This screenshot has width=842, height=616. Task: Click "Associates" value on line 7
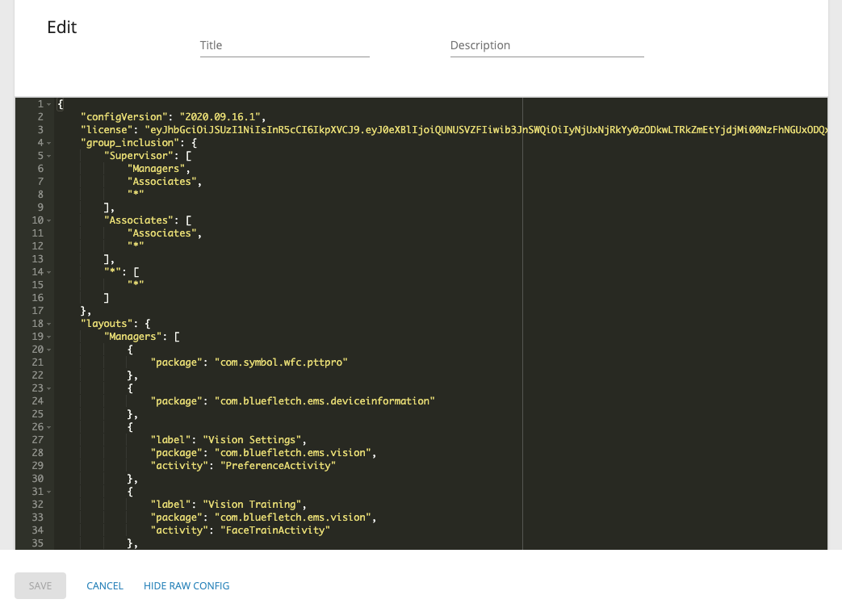coord(162,182)
